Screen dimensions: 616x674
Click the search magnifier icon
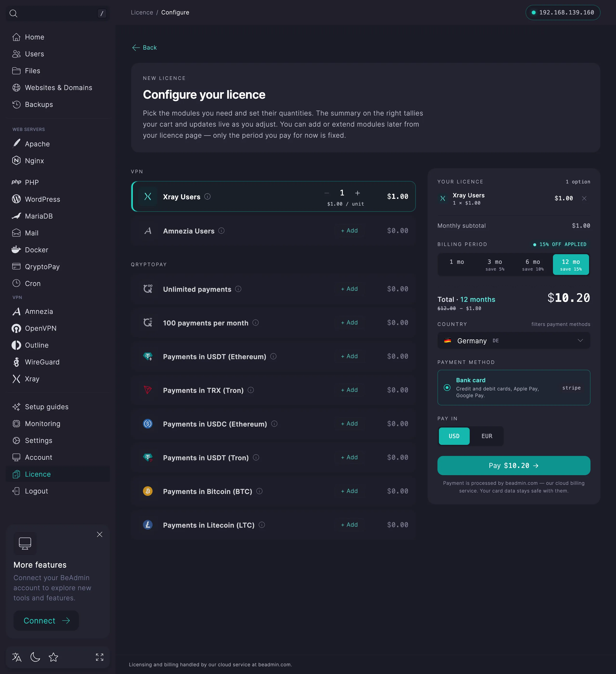click(x=13, y=13)
